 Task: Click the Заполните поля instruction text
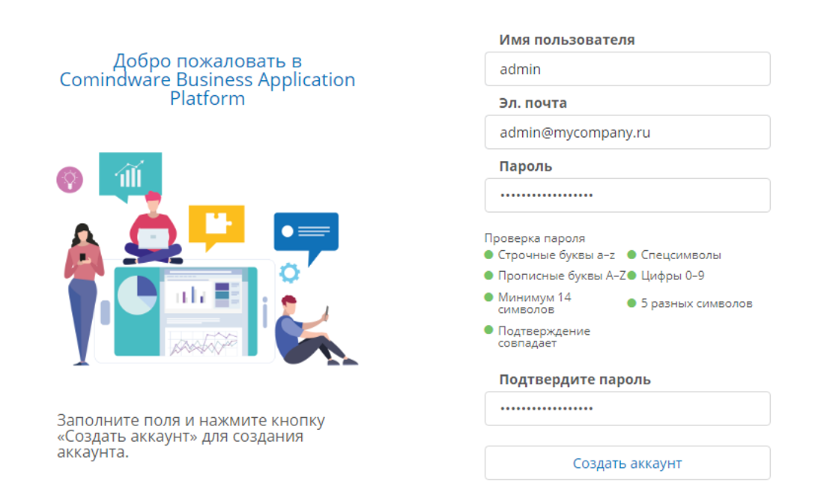(191, 436)
